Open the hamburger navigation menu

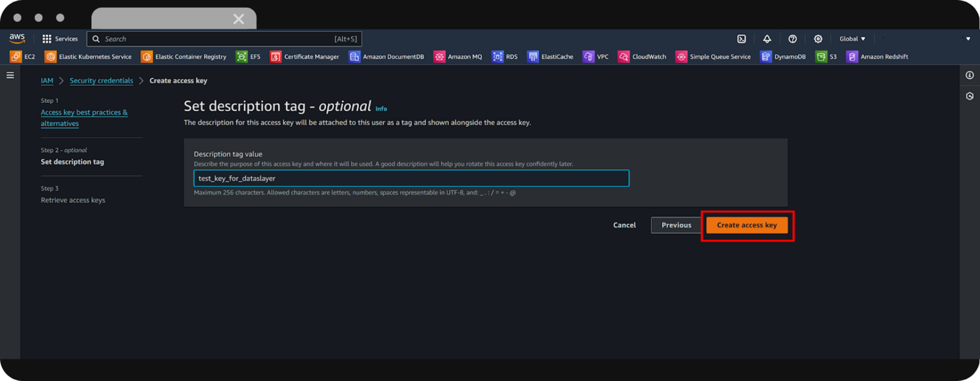[10, 75]
